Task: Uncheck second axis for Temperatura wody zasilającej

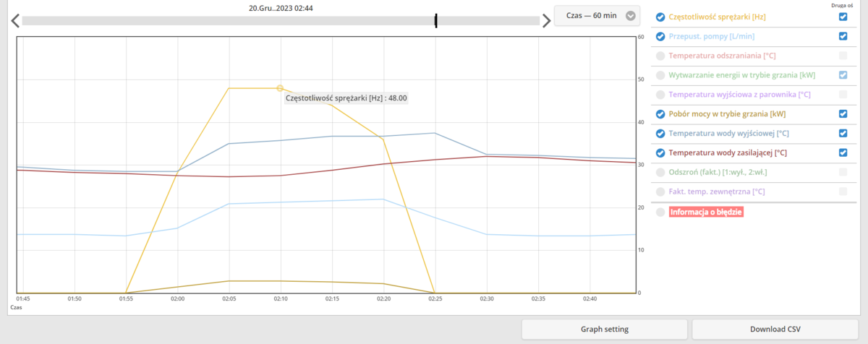Action: coord(843,152)
